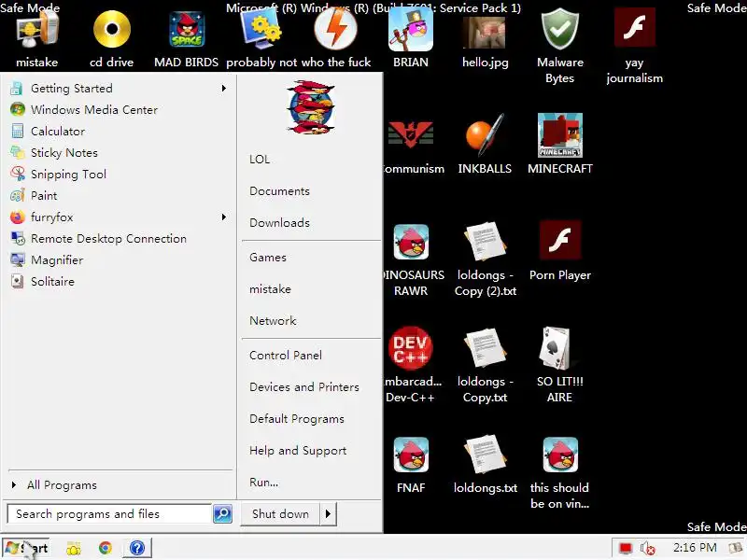Click the tray icon right of the clock
Viewport: 747px width, 560px height.
pos(736,549)
